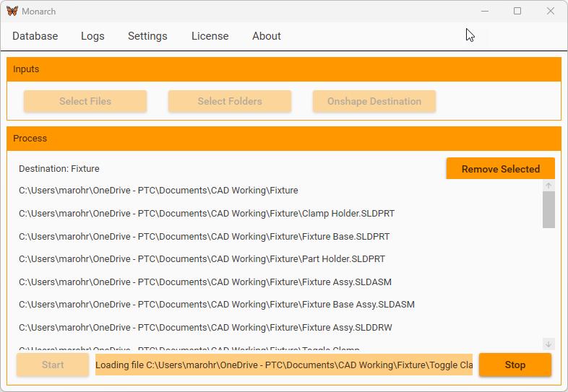Open the Database menu
Screen dimensions: 568x392
(x=35, y=36)
